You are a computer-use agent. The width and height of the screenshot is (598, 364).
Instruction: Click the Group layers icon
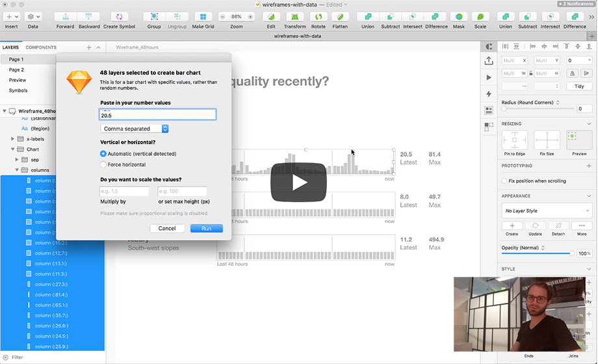(x=154, y=16)
